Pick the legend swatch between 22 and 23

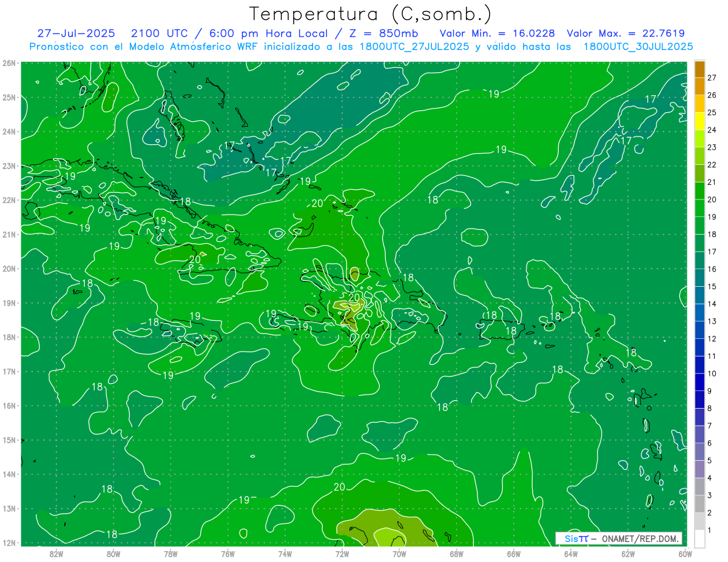tap(699, 156)
